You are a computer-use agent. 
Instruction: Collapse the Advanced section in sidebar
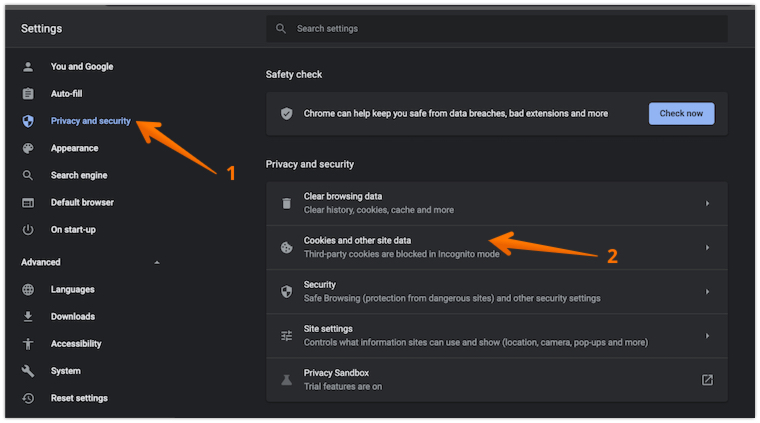156,263
